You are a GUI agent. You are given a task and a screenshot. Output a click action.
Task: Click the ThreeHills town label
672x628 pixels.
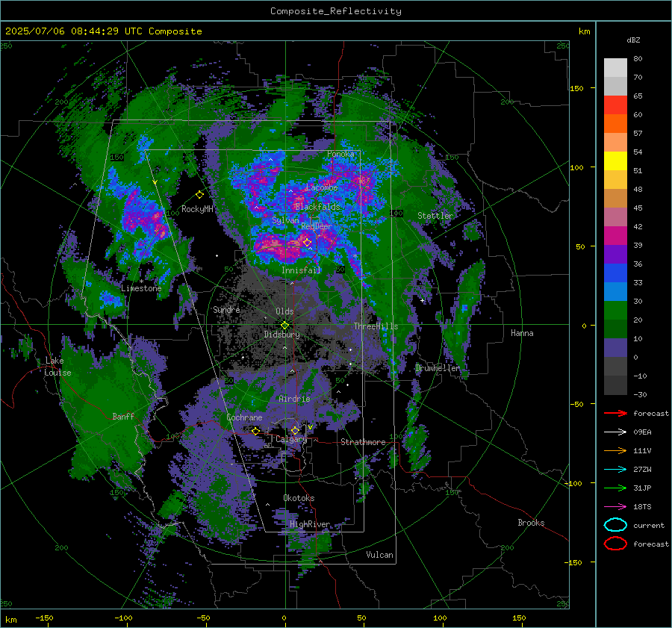click(376, 326)
